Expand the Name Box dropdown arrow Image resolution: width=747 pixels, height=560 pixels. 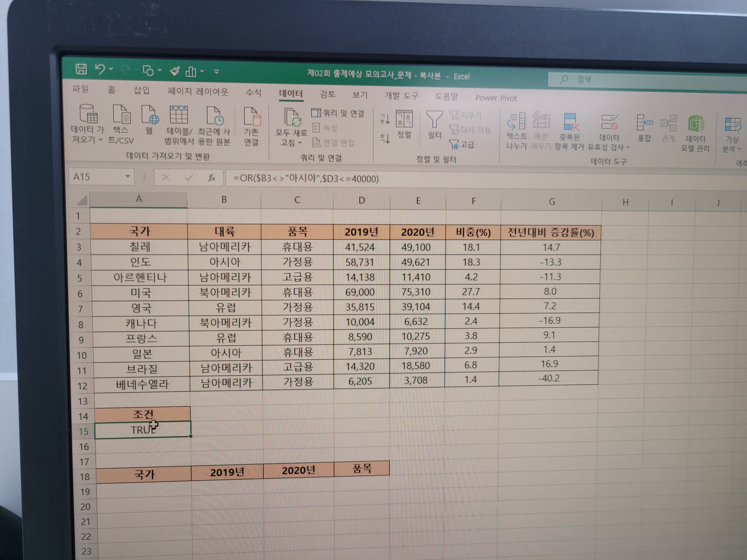128,176
